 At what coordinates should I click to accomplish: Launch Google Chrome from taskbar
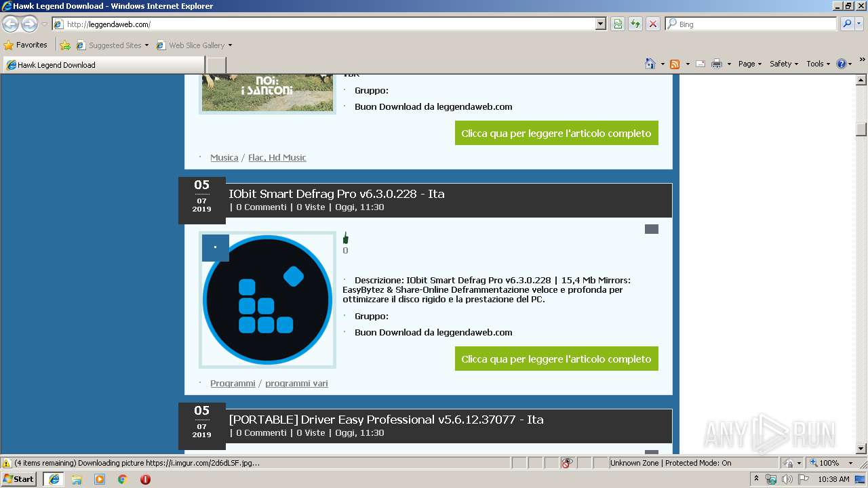tap(123, 479)
